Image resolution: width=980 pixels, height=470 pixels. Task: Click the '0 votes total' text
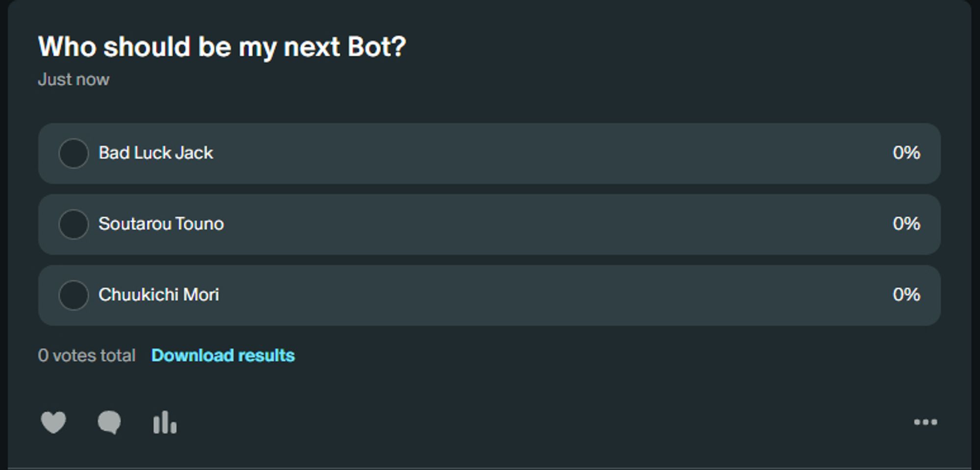coord(87,355)
